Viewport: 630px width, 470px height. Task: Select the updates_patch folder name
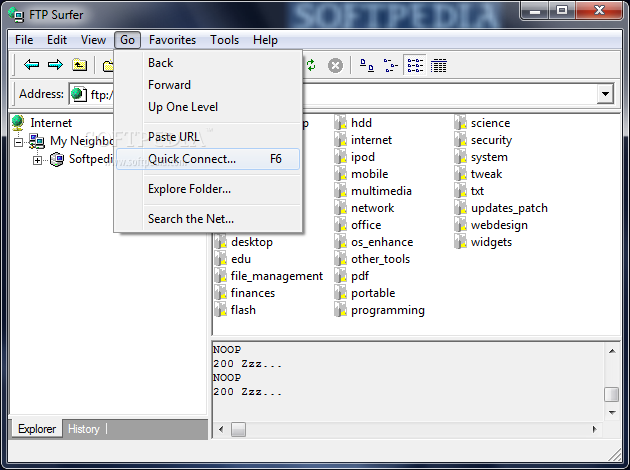coord(509,208)
